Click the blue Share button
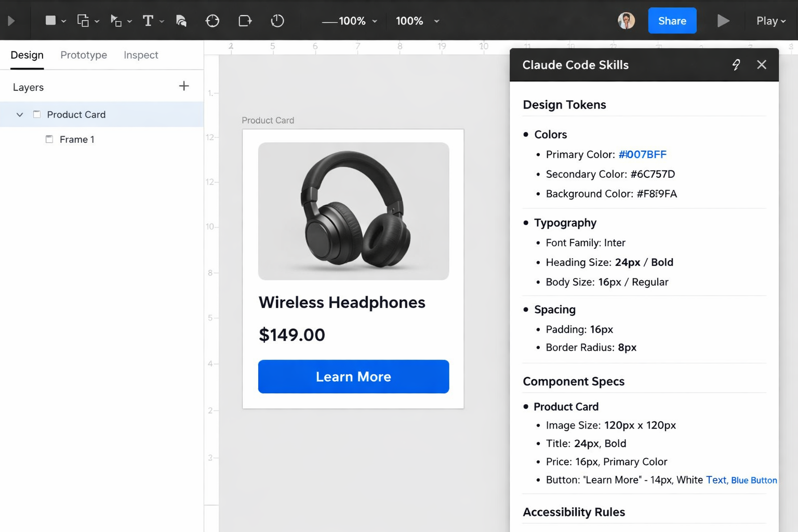The image size is (798, 532). pyautogui.click(x=672, y=21)
